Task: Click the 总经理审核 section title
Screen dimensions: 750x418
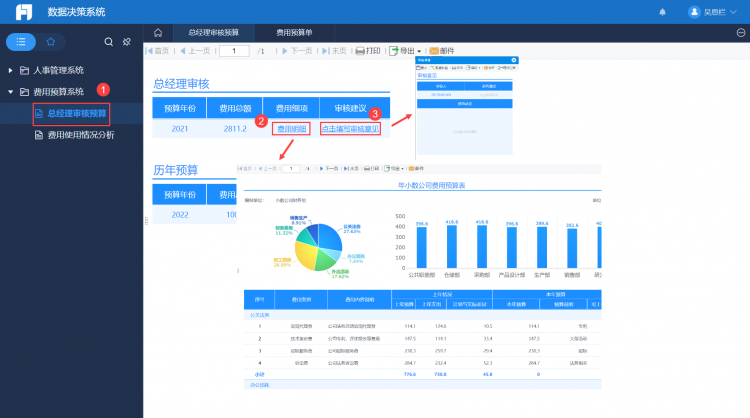Action: coord(181,84)
